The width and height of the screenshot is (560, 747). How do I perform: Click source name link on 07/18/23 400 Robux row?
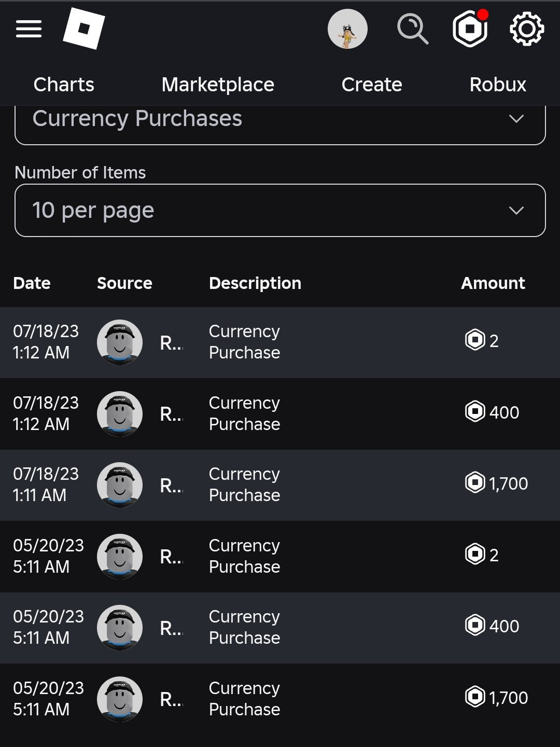[x=171, y=414]
